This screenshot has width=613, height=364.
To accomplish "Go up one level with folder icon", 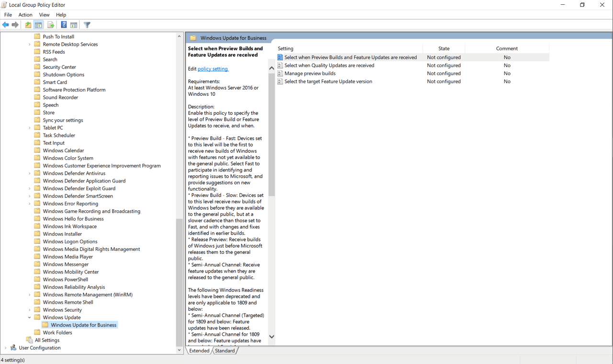I will click(x=28, y=25).
